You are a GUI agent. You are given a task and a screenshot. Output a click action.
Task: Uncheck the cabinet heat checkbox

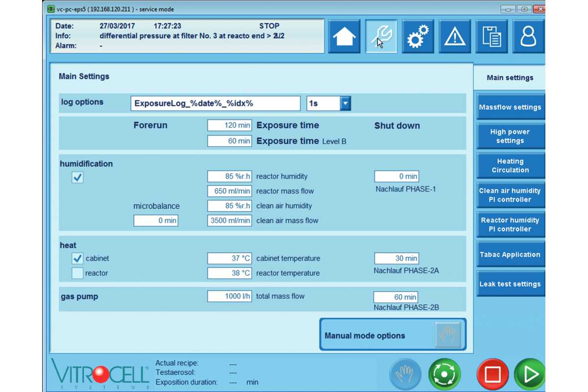point(77,258)
